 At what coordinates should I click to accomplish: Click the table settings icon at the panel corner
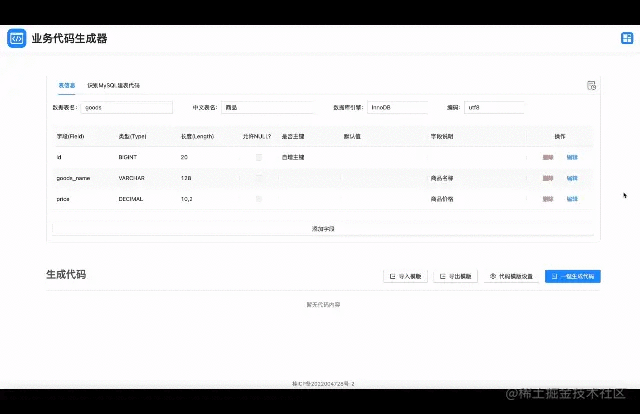tap(591, 86)
